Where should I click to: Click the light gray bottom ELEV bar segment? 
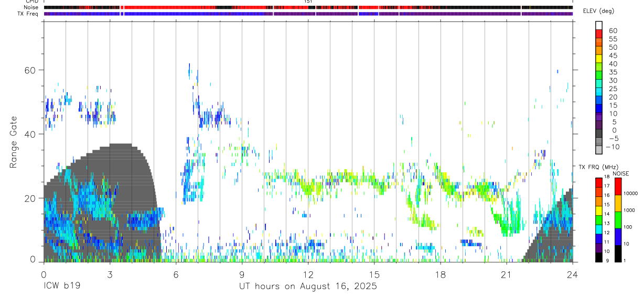tap(599, 150)
